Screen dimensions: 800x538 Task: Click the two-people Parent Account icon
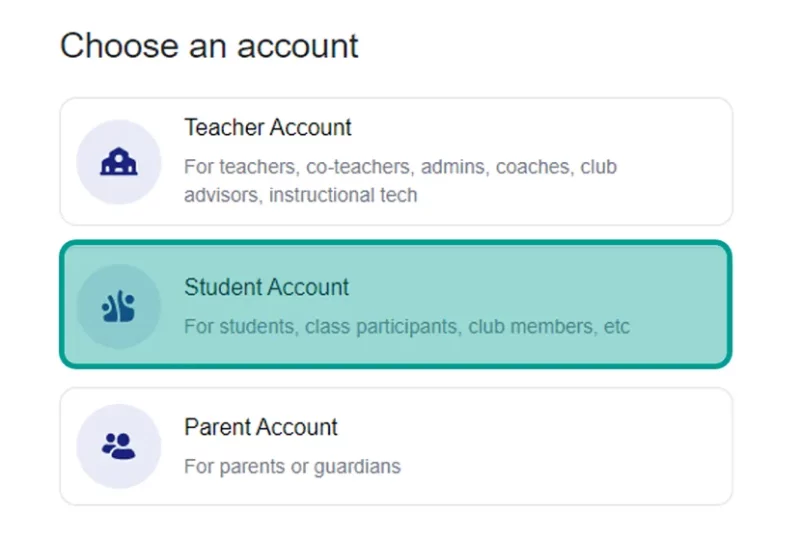coord(118,446)
